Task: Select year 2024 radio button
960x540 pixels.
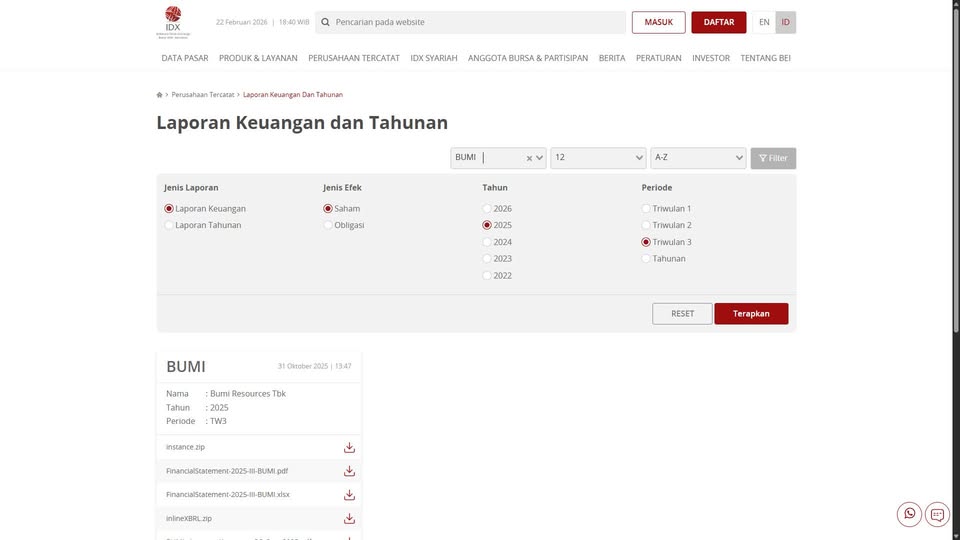Action: pos(487,242)
